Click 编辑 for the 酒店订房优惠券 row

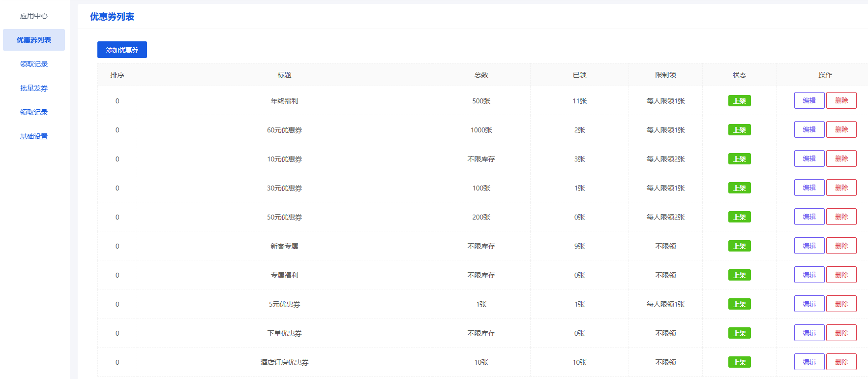coord(809,362)
